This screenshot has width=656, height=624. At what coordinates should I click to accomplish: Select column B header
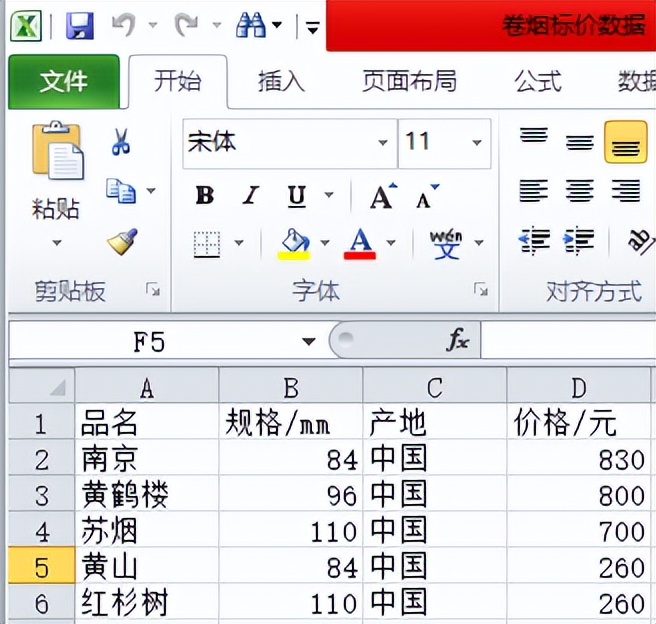click(x=291, y=387)
